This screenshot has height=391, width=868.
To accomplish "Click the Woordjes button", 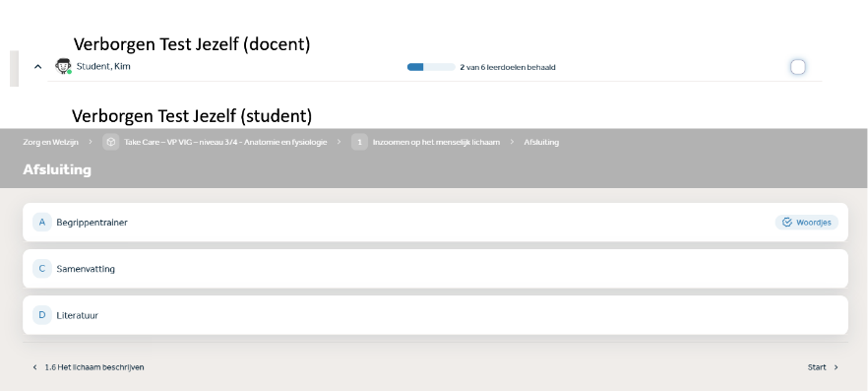I will tap(807, 222).
